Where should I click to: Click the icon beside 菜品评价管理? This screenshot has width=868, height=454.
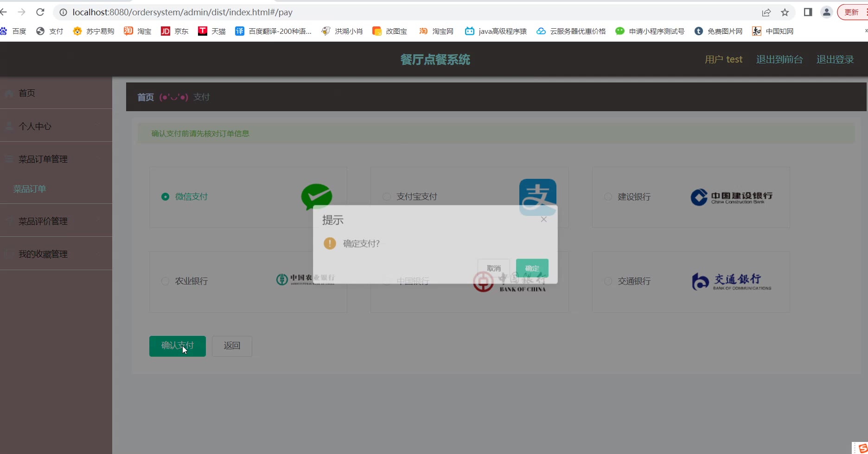8,221
